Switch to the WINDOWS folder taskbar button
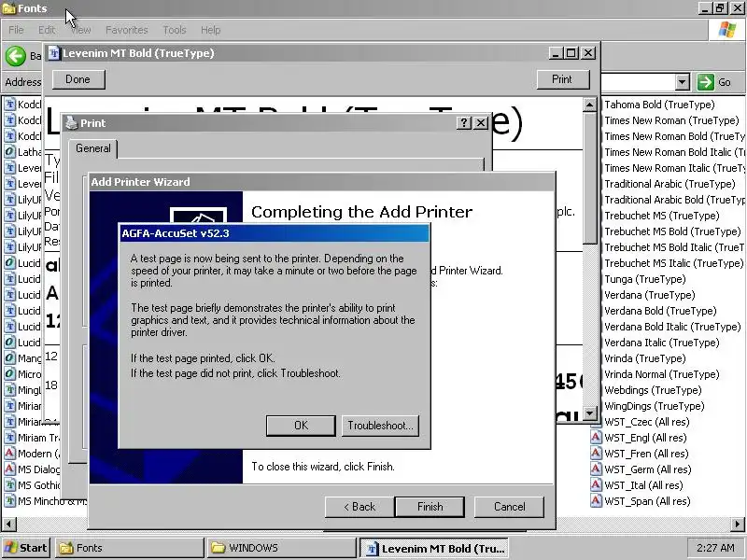747x560 pixels. point(282,548)
